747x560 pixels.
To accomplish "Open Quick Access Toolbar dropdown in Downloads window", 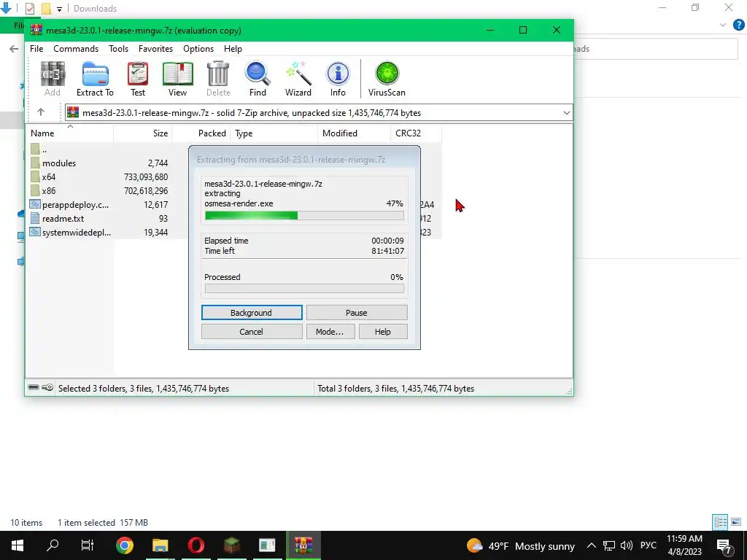I will click(x=60, y=9).
